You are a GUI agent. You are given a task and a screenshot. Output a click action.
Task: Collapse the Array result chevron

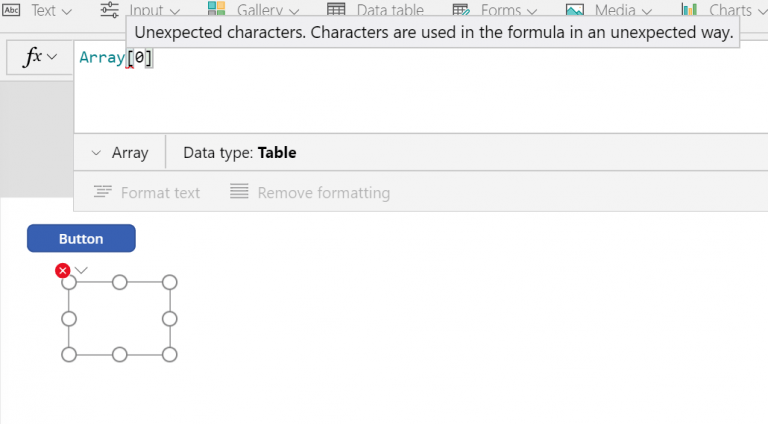point(96,153)
